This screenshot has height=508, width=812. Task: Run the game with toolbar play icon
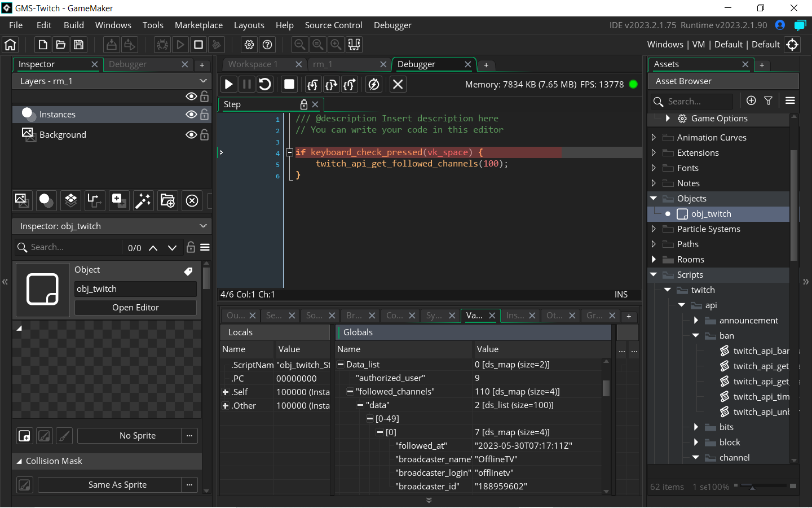tap(180, 45)
